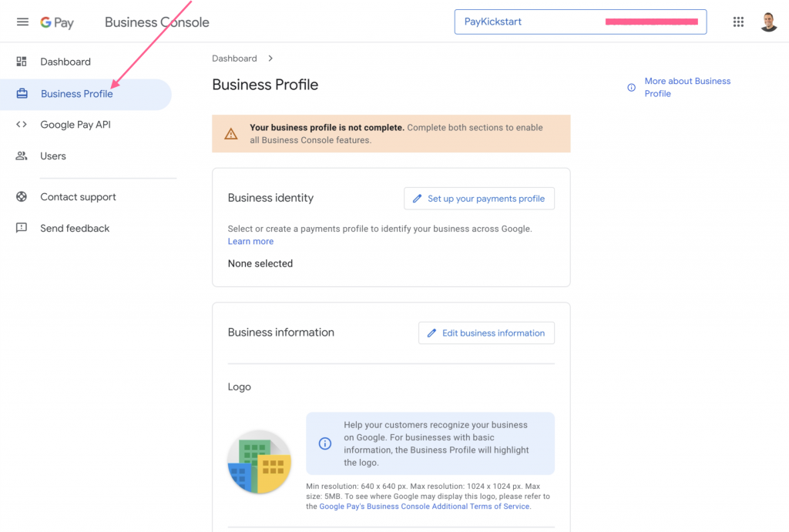
Task: Open the PayKickstart account selector
Action: (580, 22)
